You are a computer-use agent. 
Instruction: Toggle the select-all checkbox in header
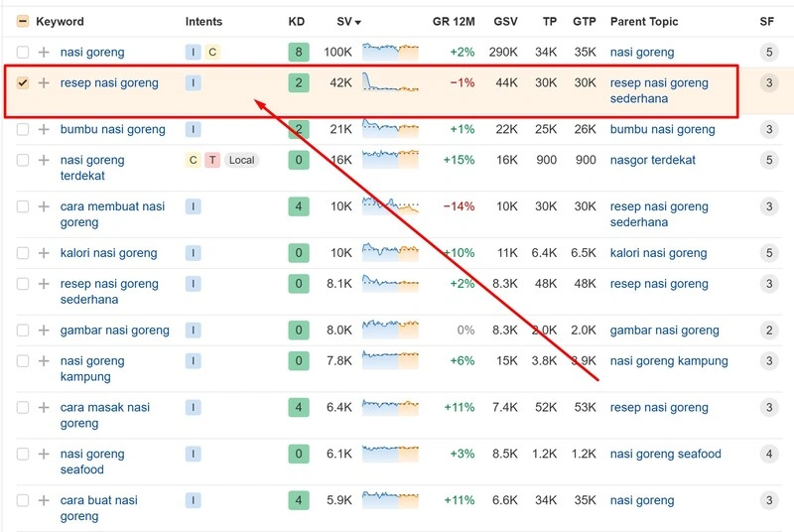tap(23, 21)
